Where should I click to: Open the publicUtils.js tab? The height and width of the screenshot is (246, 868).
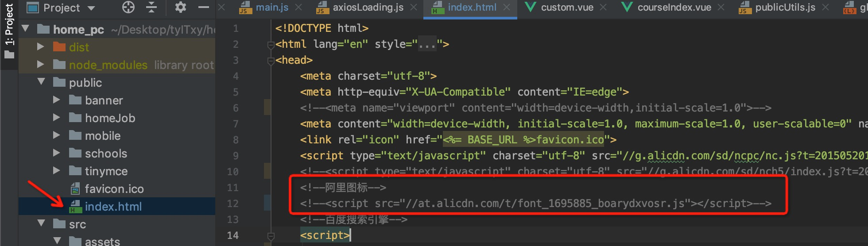coord(785,8)
